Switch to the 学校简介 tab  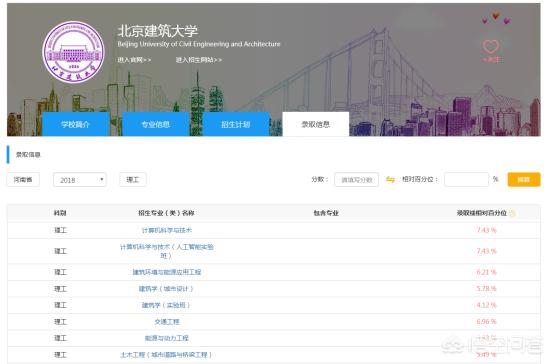pyautogui.click(x=76, y=124)
